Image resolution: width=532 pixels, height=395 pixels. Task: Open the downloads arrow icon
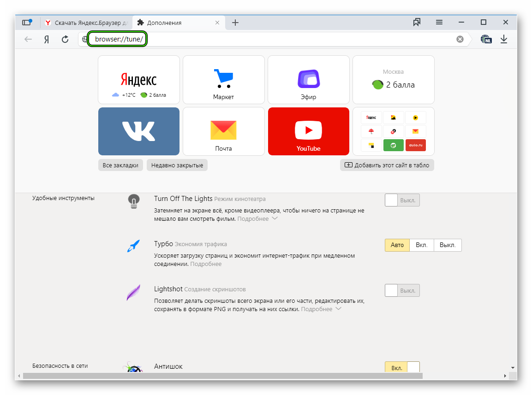point(504,39)
